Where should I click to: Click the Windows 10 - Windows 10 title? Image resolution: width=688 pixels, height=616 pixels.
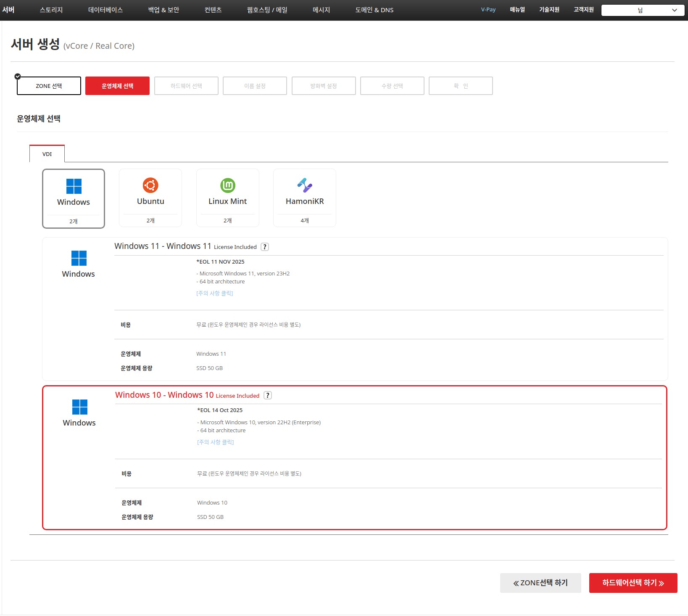[x=164, y=395]
